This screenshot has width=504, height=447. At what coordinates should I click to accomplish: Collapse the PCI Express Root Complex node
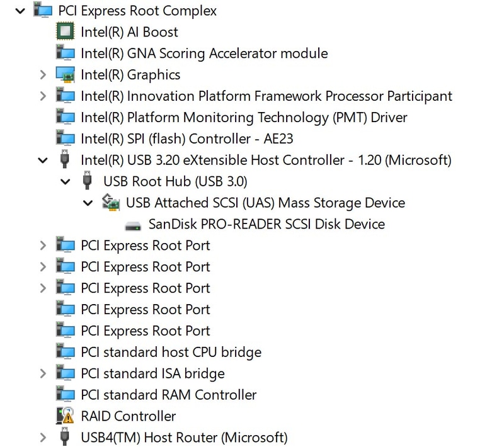point(19,11)
